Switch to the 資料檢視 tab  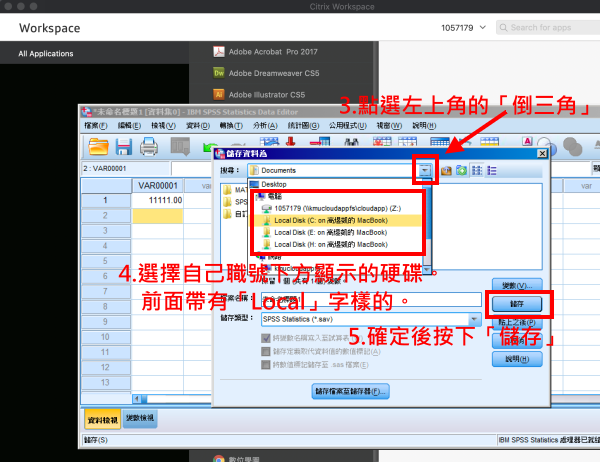pyautogui.click(x=103, y=420)
